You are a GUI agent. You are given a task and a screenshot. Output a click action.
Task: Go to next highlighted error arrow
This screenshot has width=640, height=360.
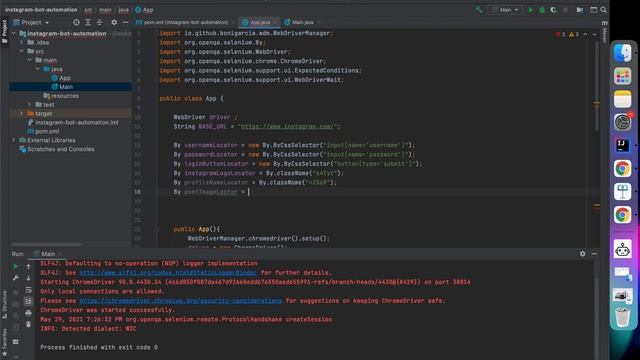595,34
